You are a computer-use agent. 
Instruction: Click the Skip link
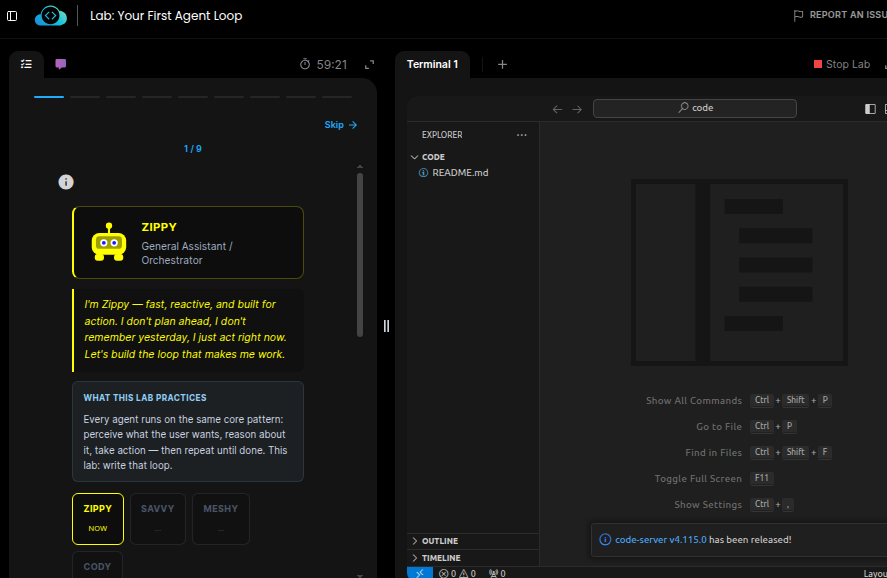[x=341, y=125]
